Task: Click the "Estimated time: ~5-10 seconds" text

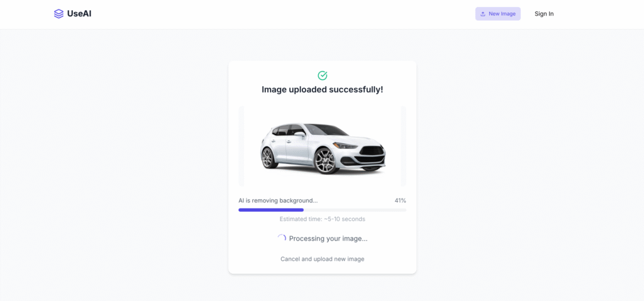Action: click(x=323, y=219)
